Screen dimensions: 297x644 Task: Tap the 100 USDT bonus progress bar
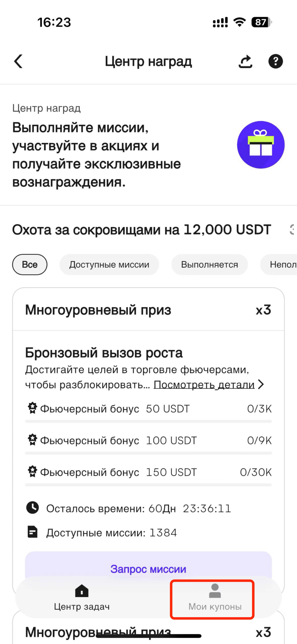point(148,453)
